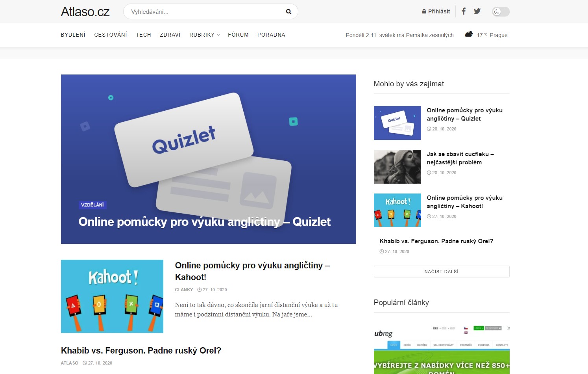
Task: Open the Facebook page icon
Action: (464, 11)
